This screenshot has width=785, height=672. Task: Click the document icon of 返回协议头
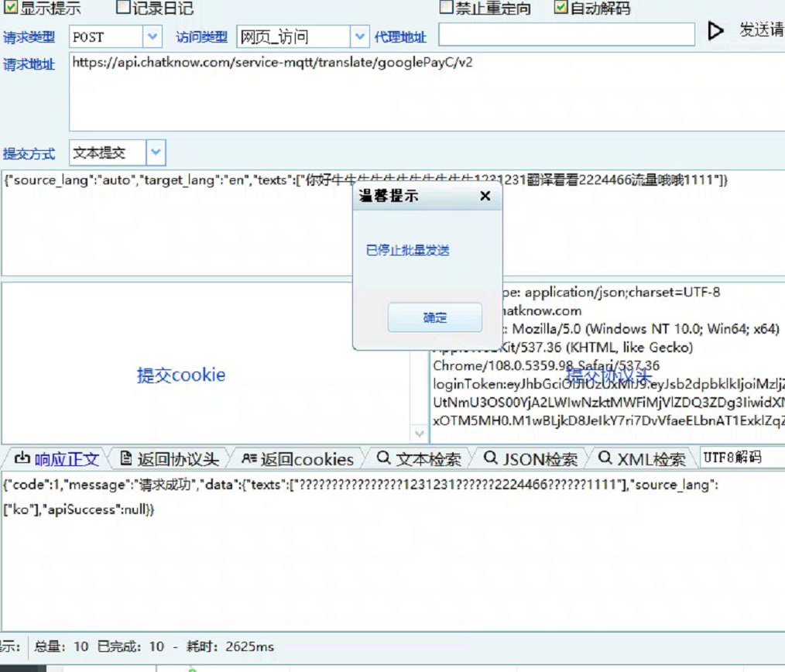tap(126, 459)
